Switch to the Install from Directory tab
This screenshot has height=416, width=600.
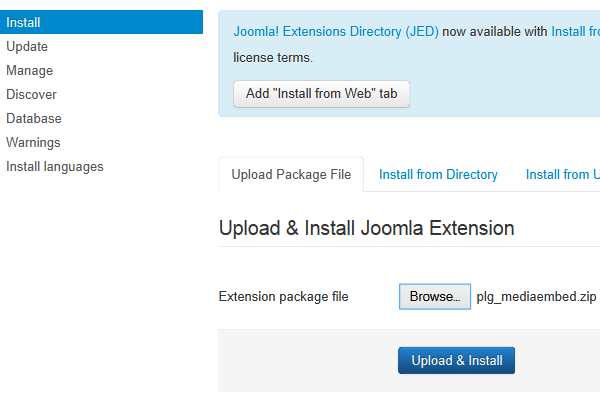(438, 175)
